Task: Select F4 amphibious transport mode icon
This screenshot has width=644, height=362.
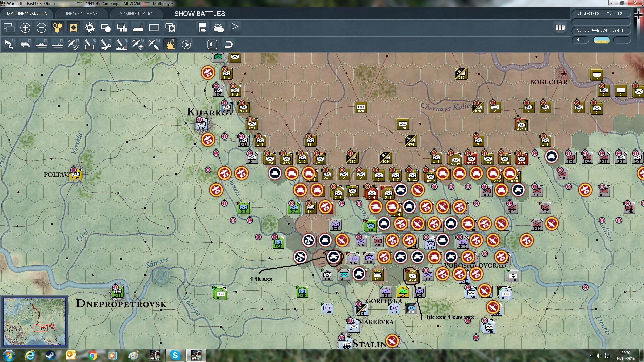Action: pos(57,44)
